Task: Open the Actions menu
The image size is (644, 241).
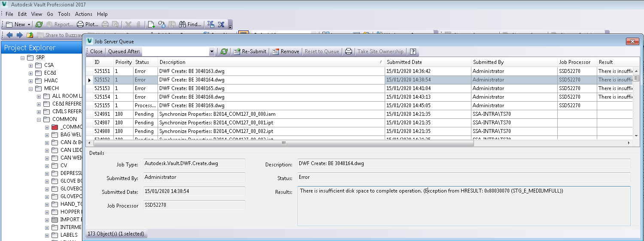Action: point(84,14)
